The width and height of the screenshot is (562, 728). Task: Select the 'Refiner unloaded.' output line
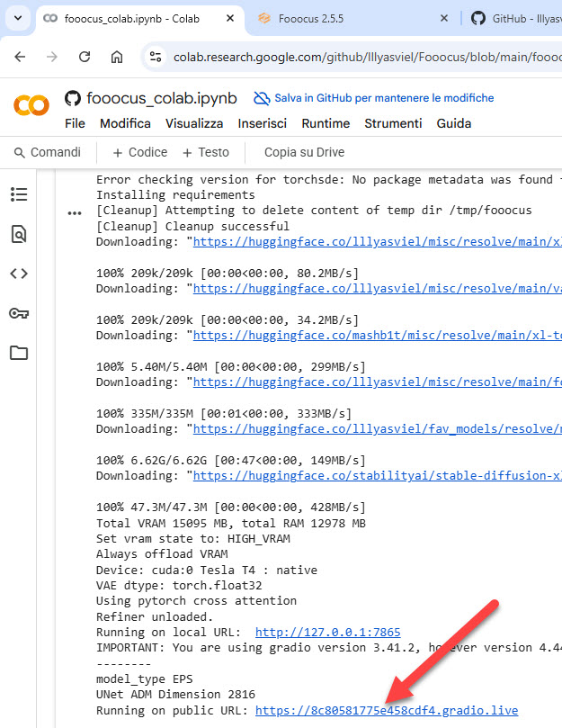(x=155, y=616)
